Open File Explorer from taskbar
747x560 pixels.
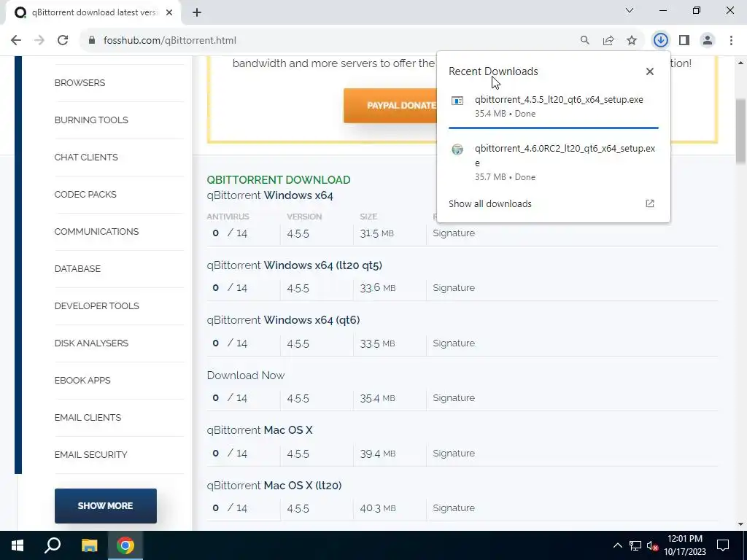point(89,545)
